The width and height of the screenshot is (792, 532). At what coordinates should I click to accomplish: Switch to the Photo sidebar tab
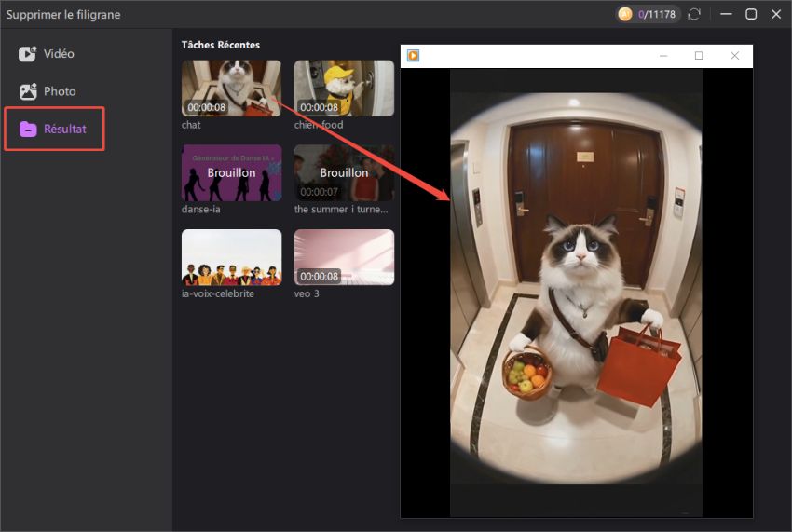pyautogui.click(x=47, y=91)
